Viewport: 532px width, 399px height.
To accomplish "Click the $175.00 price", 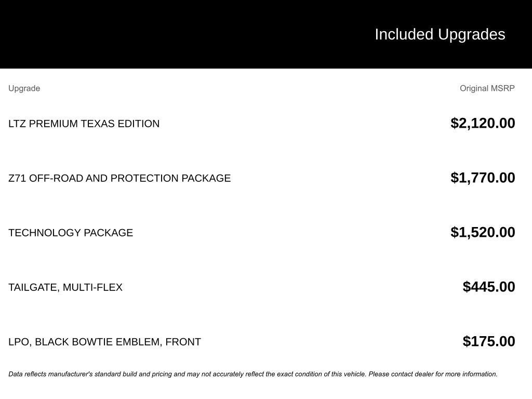I will point(489,341).
